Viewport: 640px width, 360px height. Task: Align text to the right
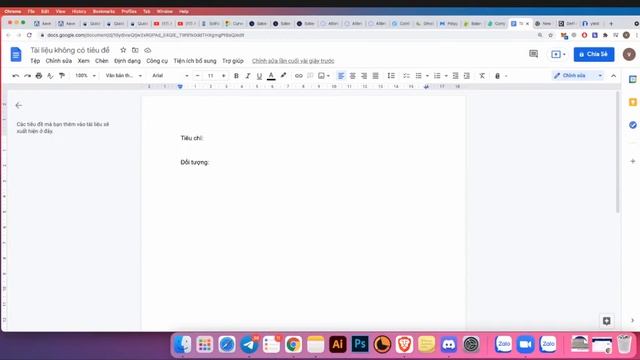364,76
